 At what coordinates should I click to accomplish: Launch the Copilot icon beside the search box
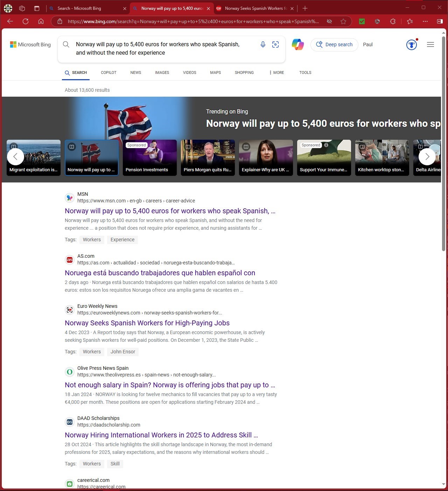click(298, 44)
